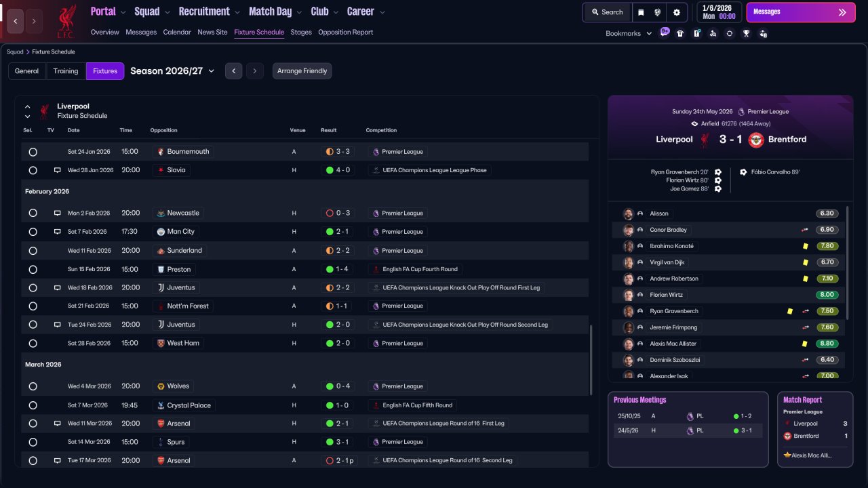Click Alisson's player portrait

click(x=629, y=213)
